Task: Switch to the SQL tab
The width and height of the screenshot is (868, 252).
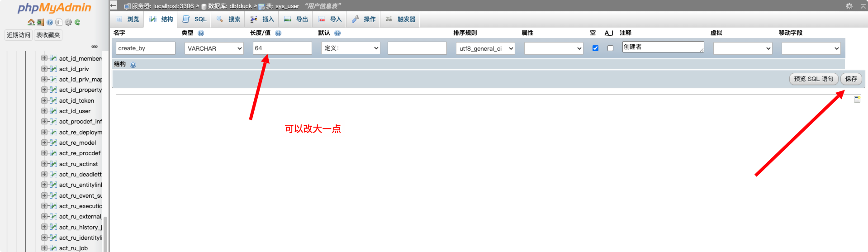Action: (x=194, y=19)
